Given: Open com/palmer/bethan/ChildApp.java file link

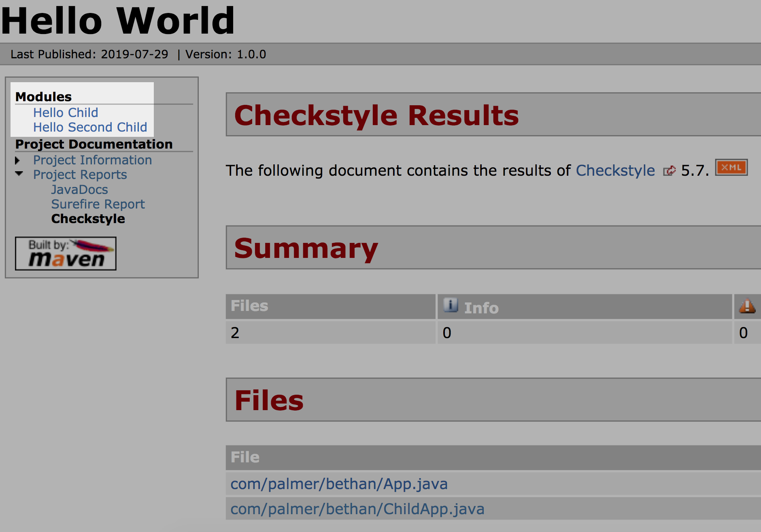Looking at the screenshot, I should coord(357,509).
